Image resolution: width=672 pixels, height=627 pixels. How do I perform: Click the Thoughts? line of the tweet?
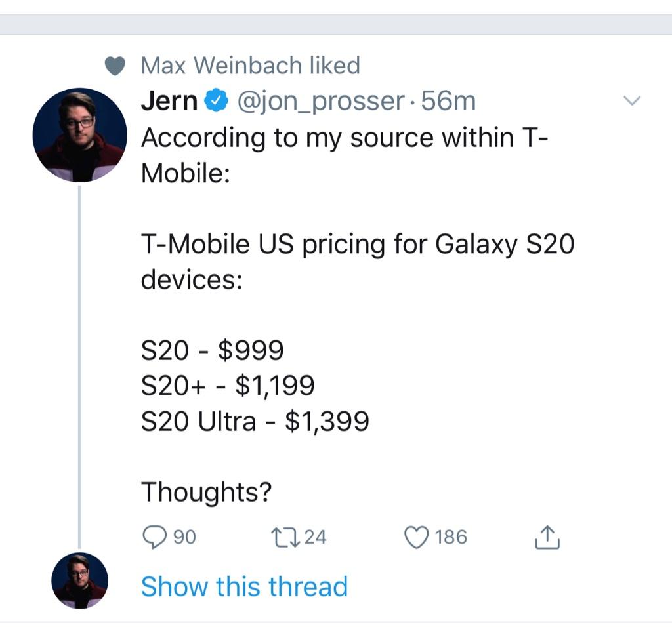[x=207, y=492]
